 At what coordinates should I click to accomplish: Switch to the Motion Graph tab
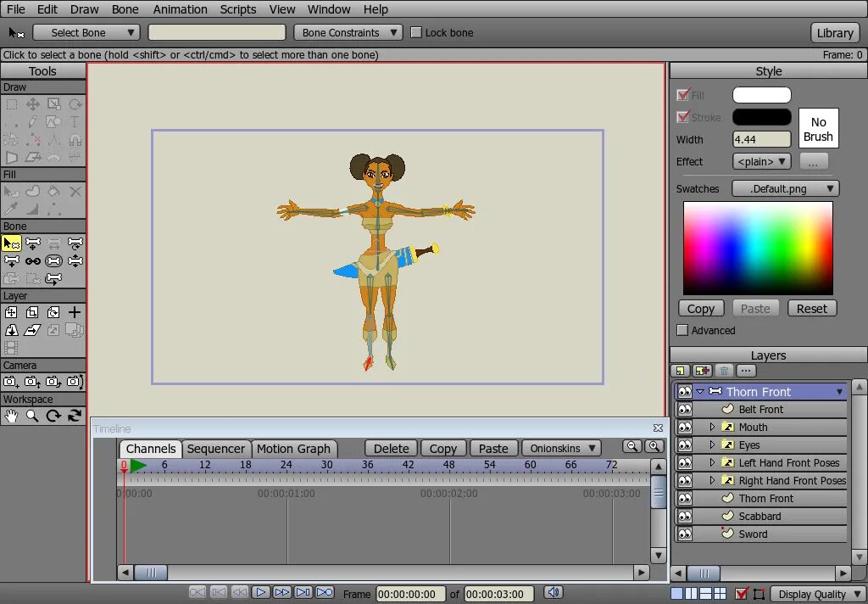tap(293, 449)
